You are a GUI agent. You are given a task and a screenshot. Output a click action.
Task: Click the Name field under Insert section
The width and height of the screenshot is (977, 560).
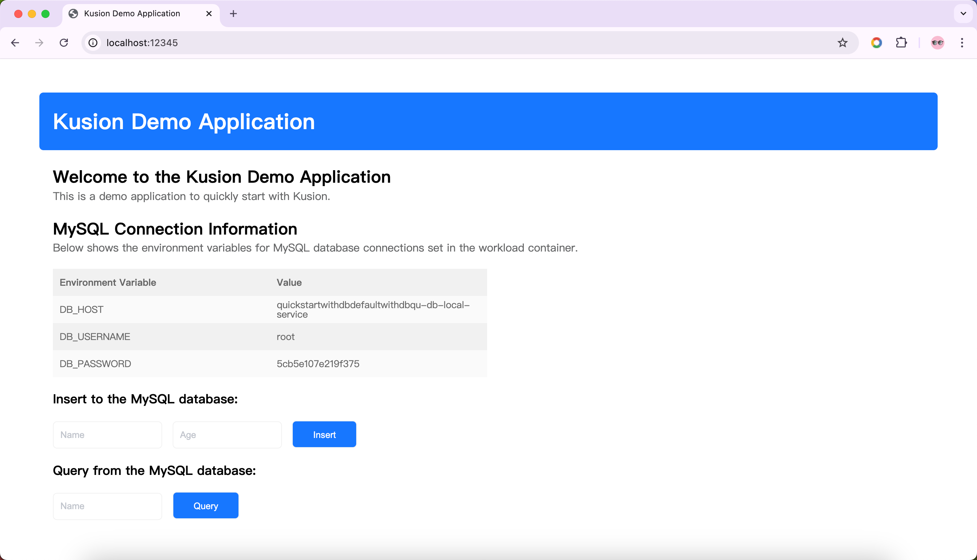pyautogui.click(x=107, y=434)
